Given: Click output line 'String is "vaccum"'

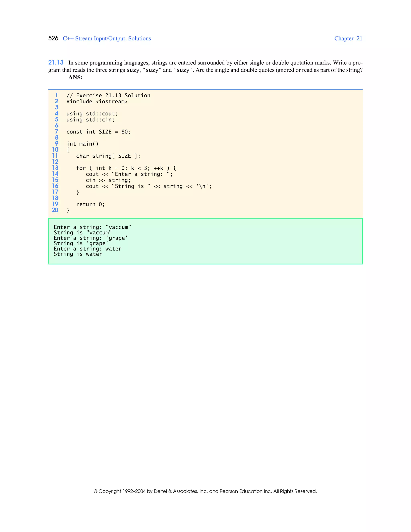Looking at the screenshot, I should pos(83,233).
